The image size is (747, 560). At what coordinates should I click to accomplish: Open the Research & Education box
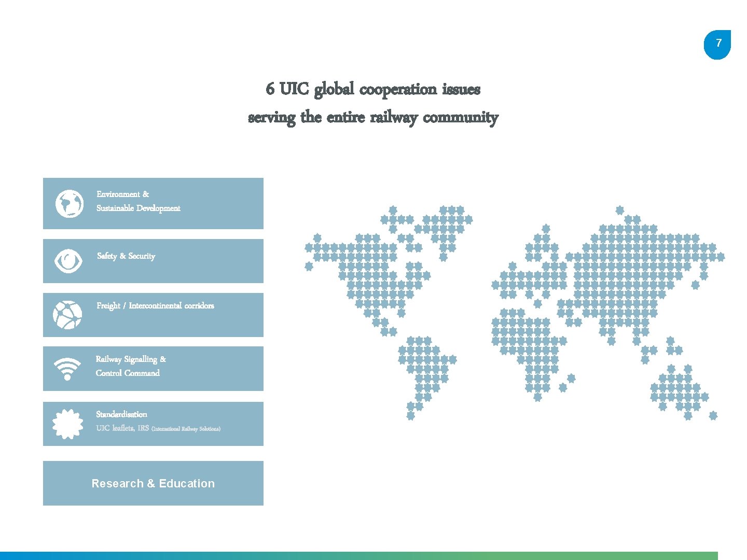(x=153, y=483)
